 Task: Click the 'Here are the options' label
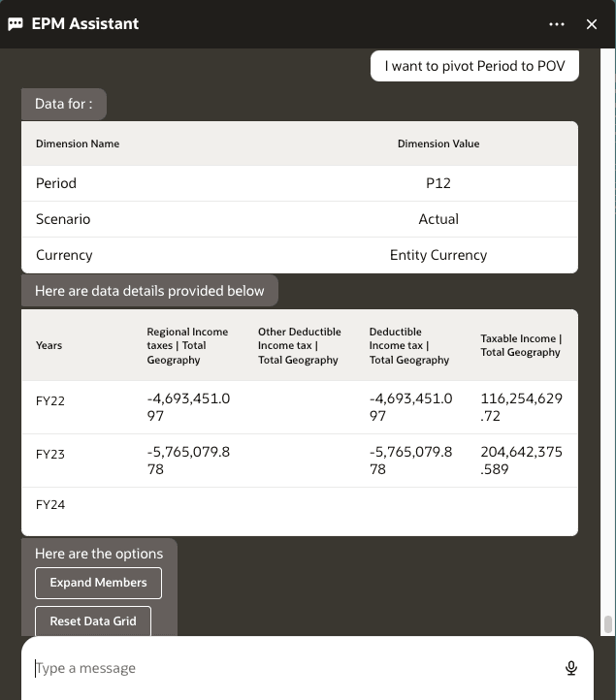click(99, 554)
